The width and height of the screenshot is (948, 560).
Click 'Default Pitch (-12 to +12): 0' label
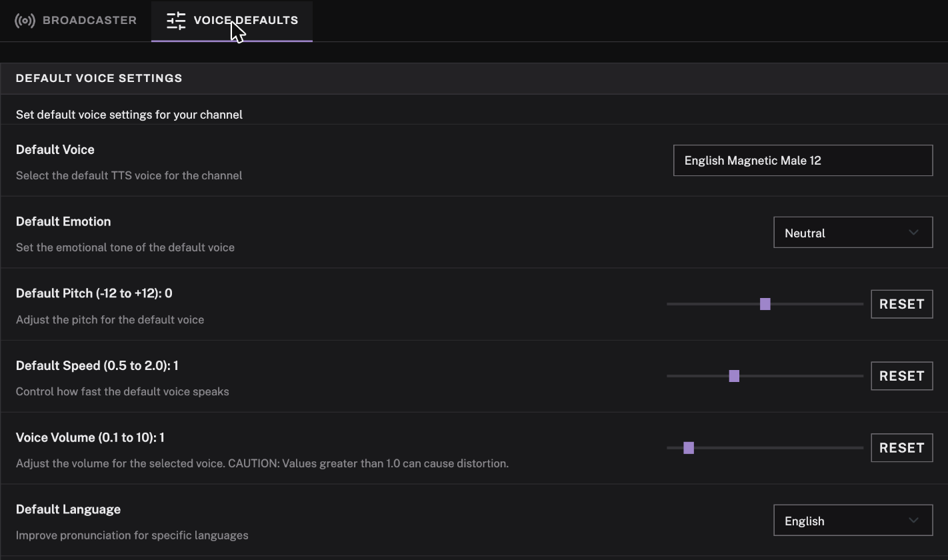pos(94,293)
